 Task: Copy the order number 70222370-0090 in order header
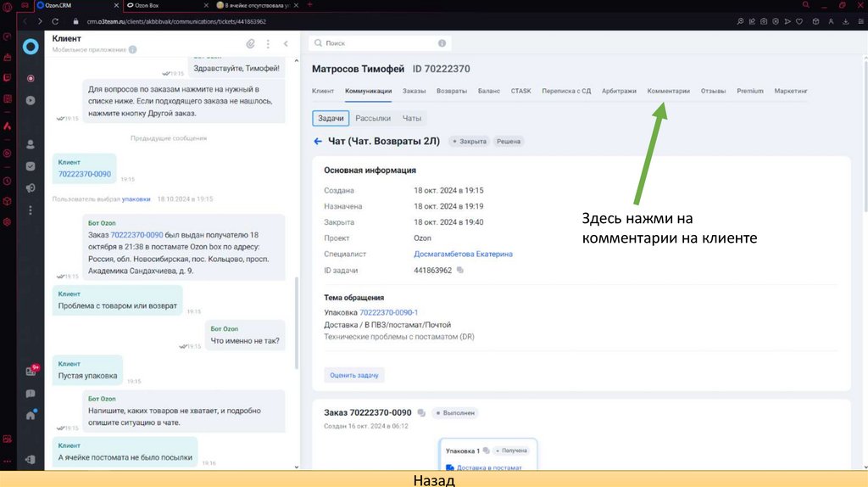pos(421,412)
